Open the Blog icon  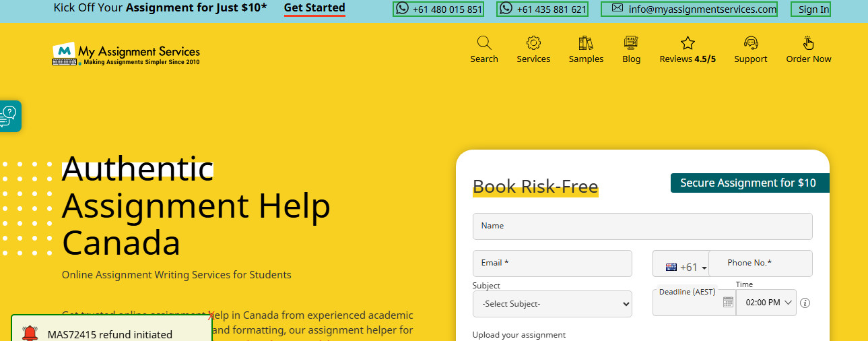click(631, 43)
